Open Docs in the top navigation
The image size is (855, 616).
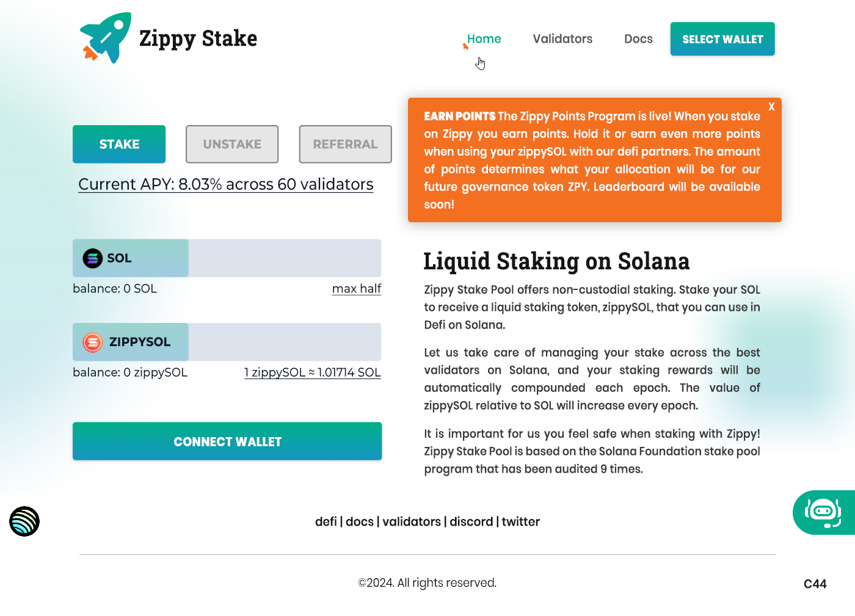(x=638, y=39)
